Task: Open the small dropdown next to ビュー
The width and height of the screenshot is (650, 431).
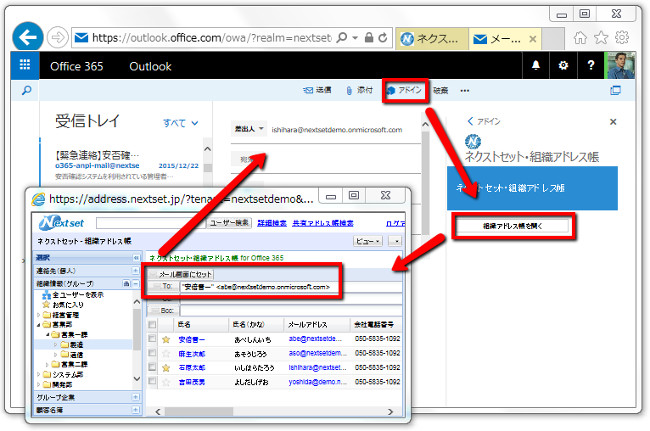Action: [x=396, y=241]
